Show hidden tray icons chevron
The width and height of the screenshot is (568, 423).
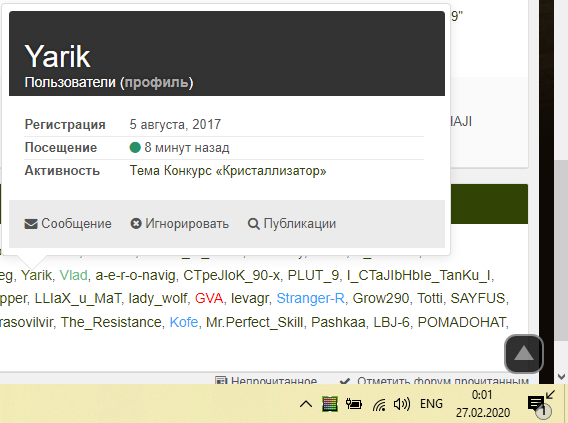click(306, 404)
